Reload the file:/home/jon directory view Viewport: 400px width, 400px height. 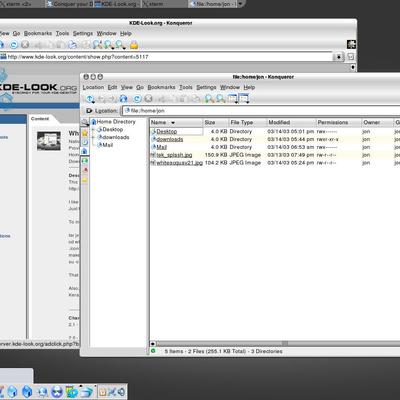[137, 99]
